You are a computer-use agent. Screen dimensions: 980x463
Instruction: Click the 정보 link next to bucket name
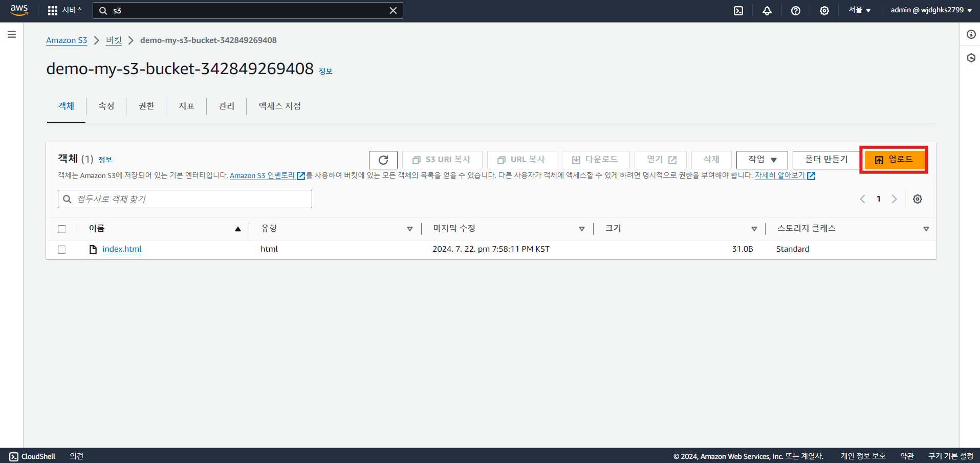[x=325, y=71]
